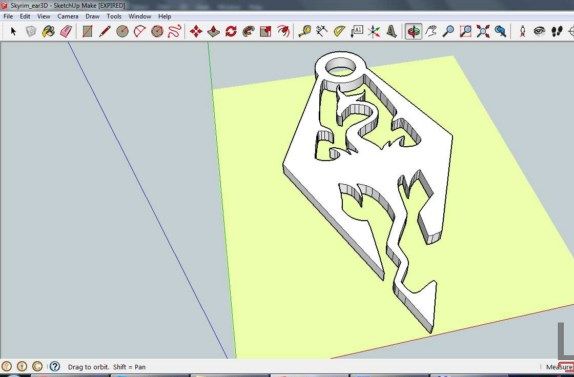
Task: Activate the Rectangle drawing tool
Action: [x=87, y=31]
